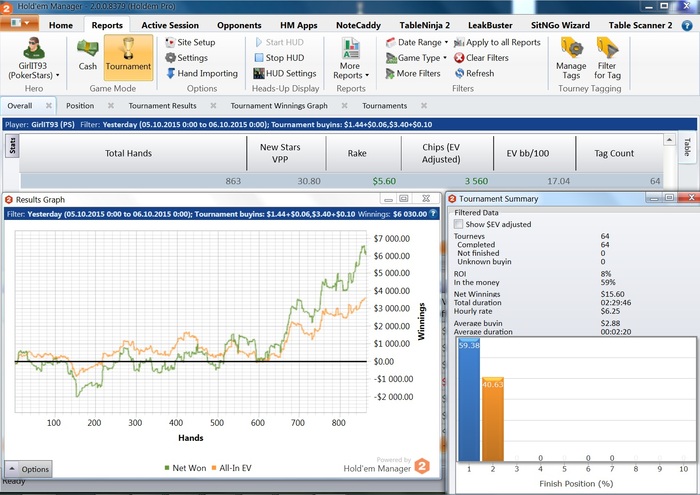Open More Filters
This screenshot has height=495, width=700.
[413, 73]
